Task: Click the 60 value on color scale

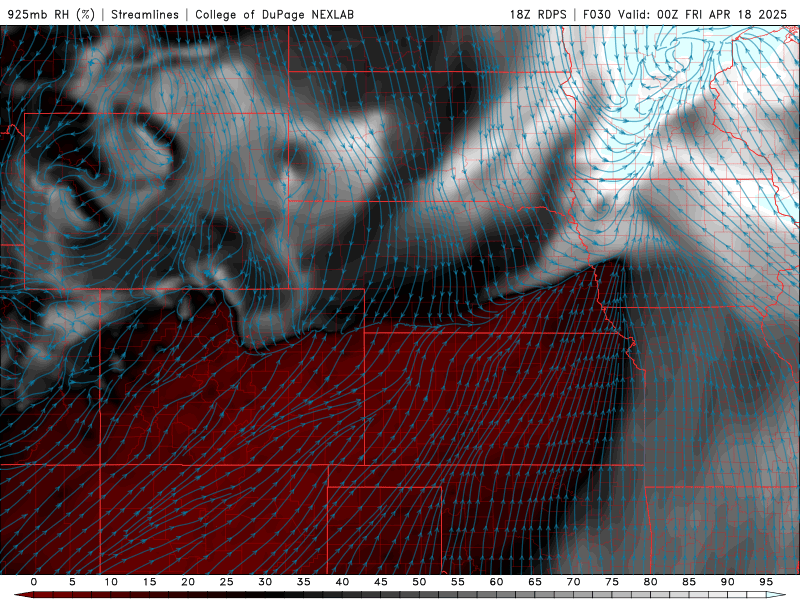Action: tap(496, 582)
